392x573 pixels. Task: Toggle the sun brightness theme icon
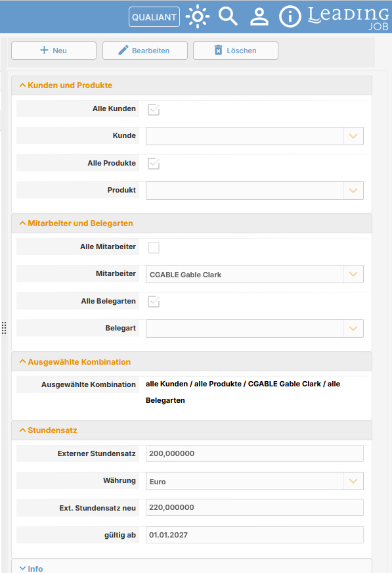pos(198,16)
